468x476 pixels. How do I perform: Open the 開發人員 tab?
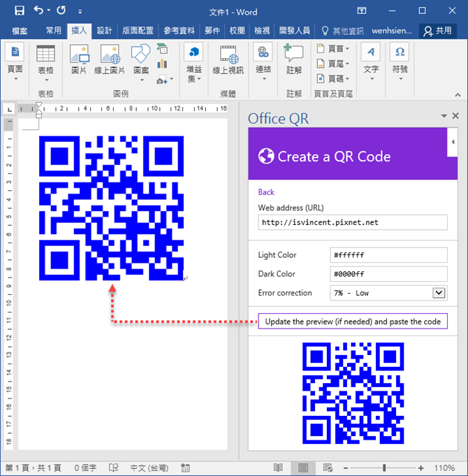pyautogui.click(x=295, y=31)
